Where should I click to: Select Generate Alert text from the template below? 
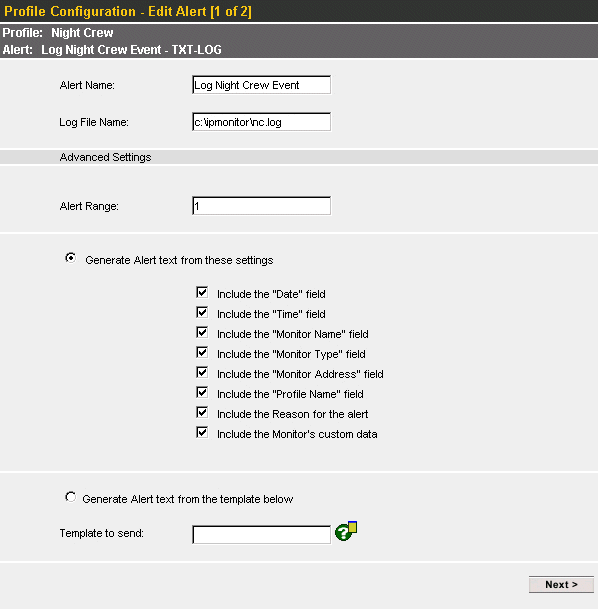click(71, 497)
